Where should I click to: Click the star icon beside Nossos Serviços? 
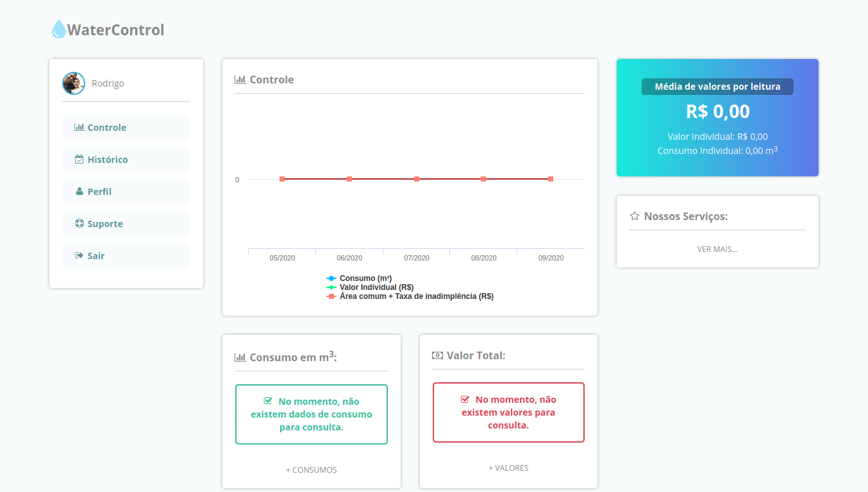(635, 216)
